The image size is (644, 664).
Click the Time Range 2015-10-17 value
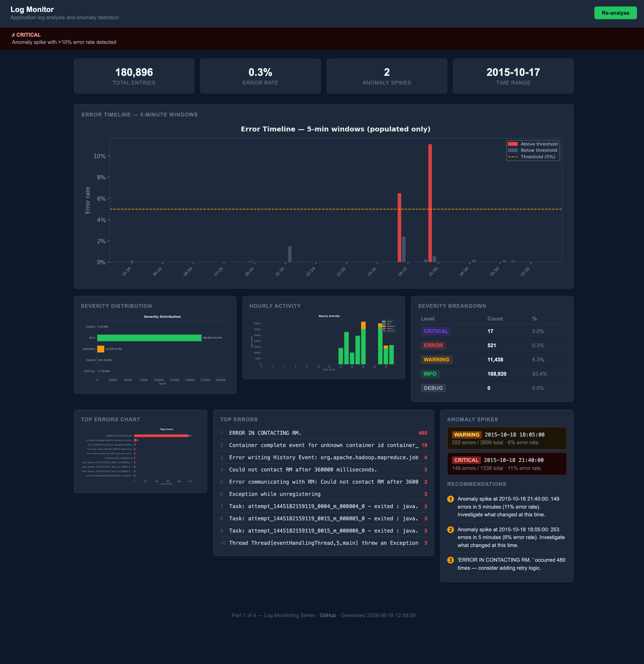513,72
